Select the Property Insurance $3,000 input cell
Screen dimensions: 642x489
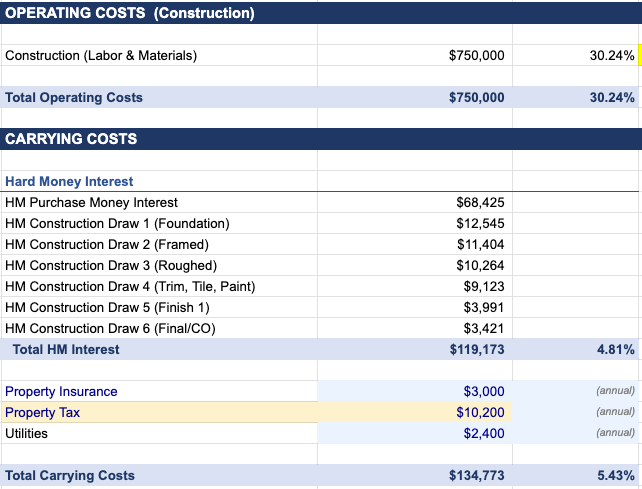point(415,391)
